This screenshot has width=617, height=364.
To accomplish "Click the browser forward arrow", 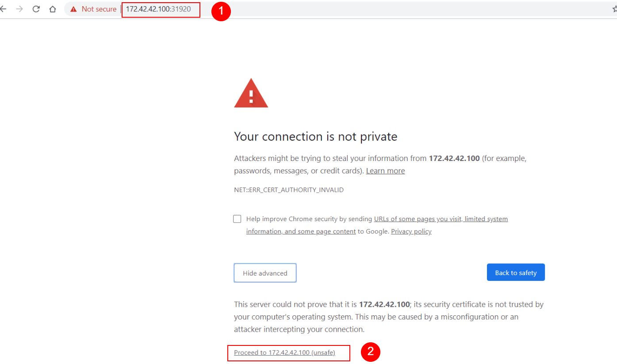I will (19, 9).
